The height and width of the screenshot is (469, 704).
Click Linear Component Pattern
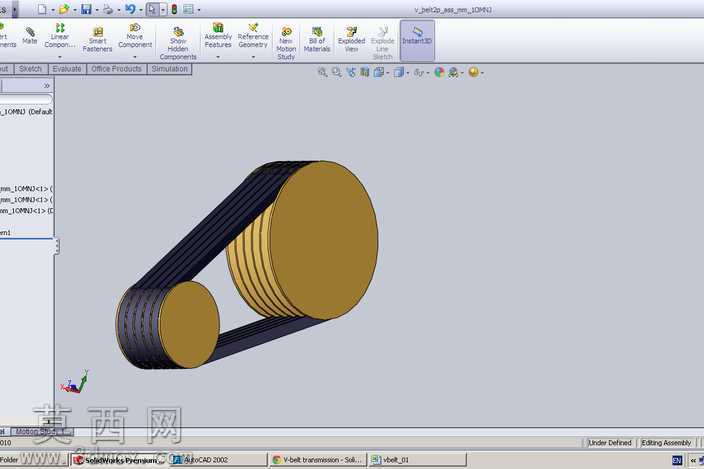pos(60,36)
